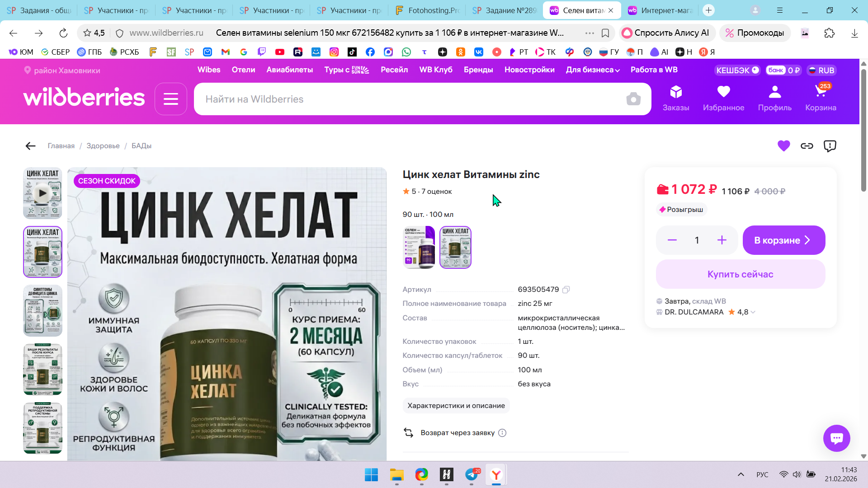Open Заказы orders box icon
This screenshot has height=488, width=868.
676,98
